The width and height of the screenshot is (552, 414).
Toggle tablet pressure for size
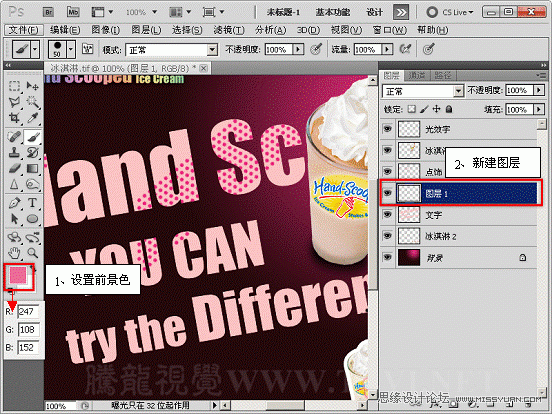pos(428,49)
